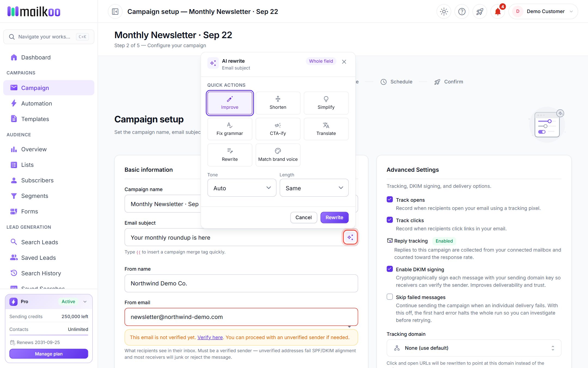This screenshot has width=588, height=368.
Task: Click Manage plan button
Action: (x=49, y=354)
